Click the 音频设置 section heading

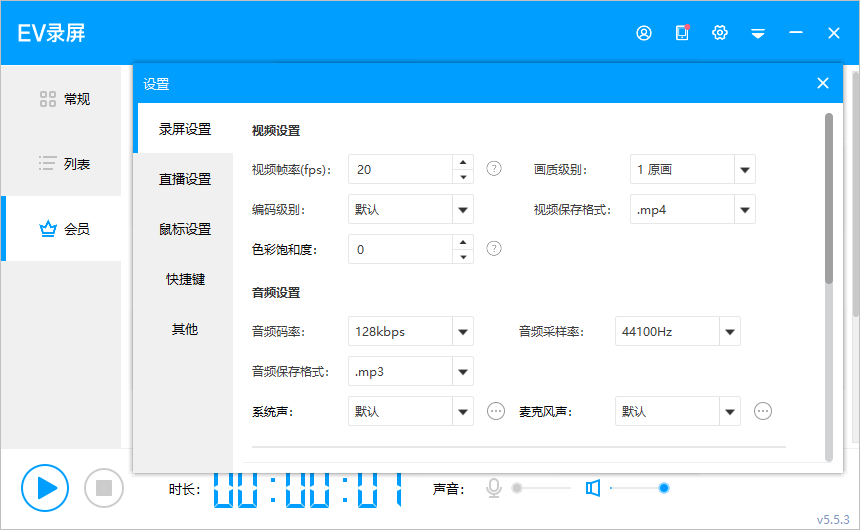[276, 292]
